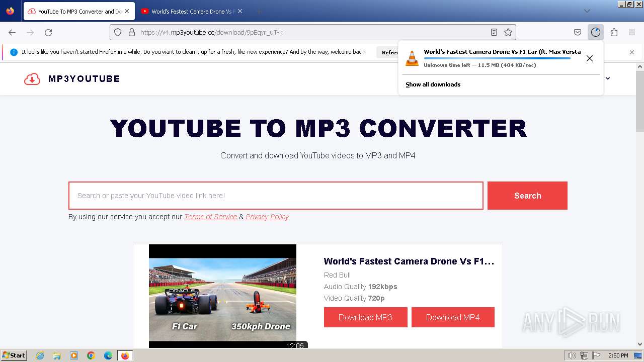This screenshot has width=644, height=362.
Task: Click the 2:50 PM taskbar clock
Action: (x=618, y=355)
